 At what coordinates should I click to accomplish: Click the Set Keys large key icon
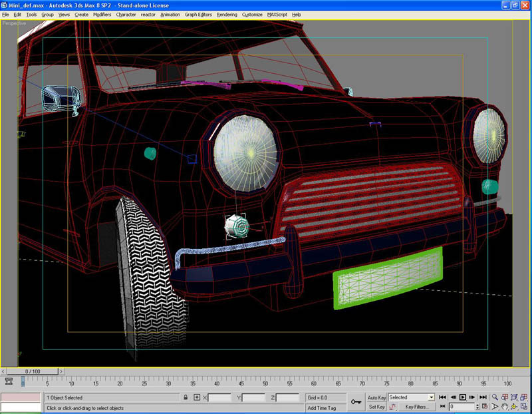pos(356,402)
